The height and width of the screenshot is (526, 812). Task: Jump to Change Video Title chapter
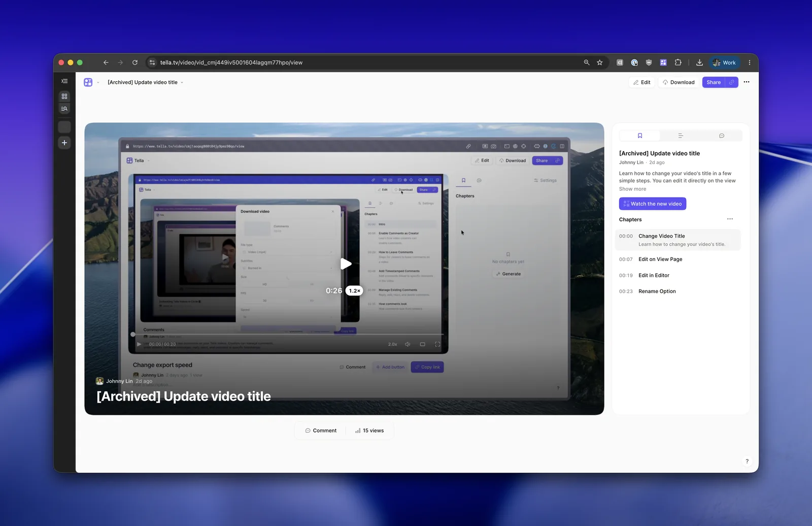(x=678, y=240)
